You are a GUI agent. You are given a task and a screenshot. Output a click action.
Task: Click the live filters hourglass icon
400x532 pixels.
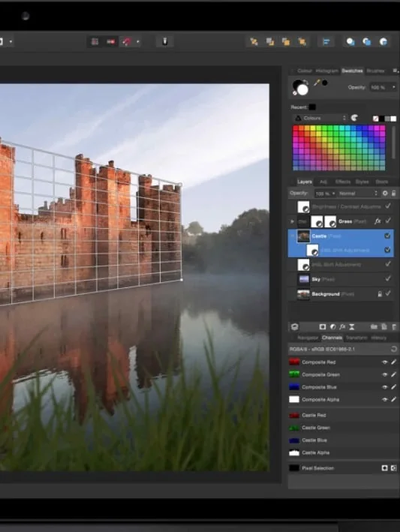pos(352,326)
